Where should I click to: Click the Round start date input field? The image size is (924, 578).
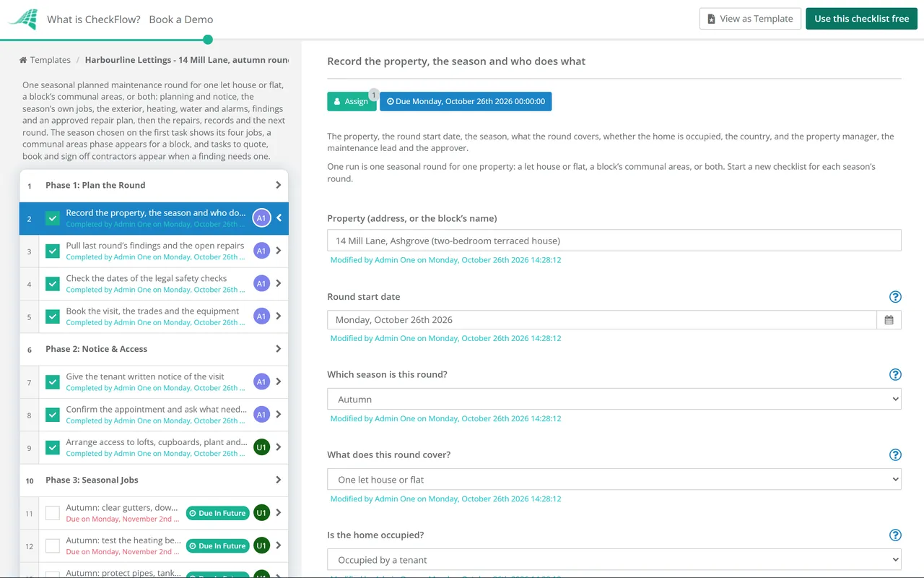coord(602,320)
